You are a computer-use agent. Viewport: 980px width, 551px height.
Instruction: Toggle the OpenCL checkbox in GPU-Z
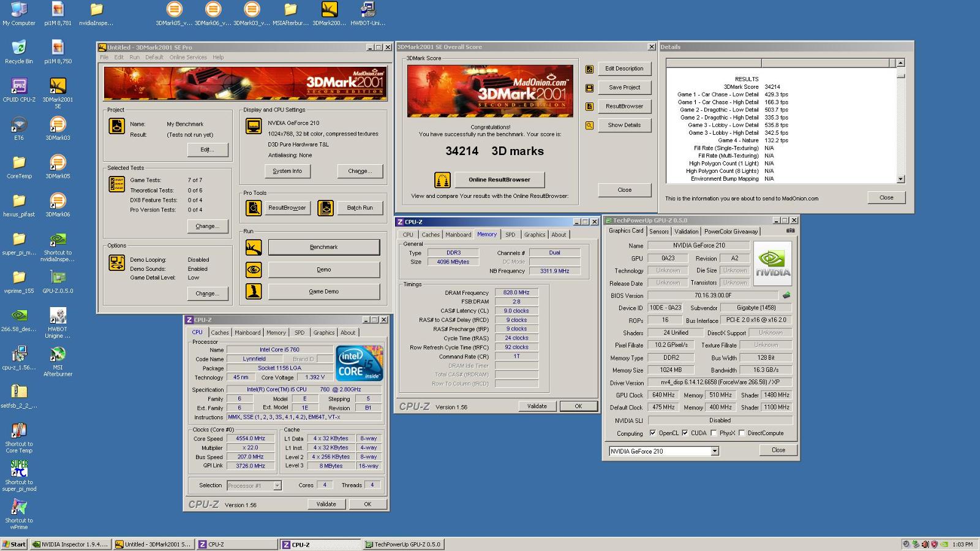653,433
